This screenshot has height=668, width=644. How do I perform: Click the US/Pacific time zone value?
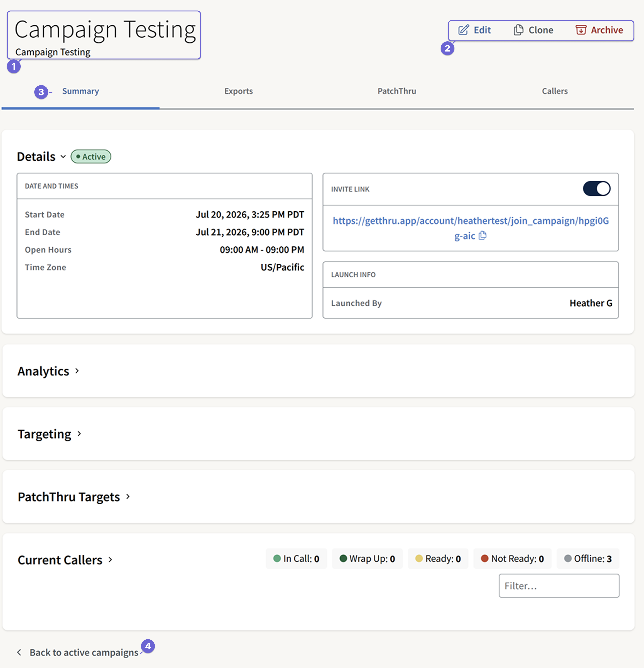(x=282, y=267)
